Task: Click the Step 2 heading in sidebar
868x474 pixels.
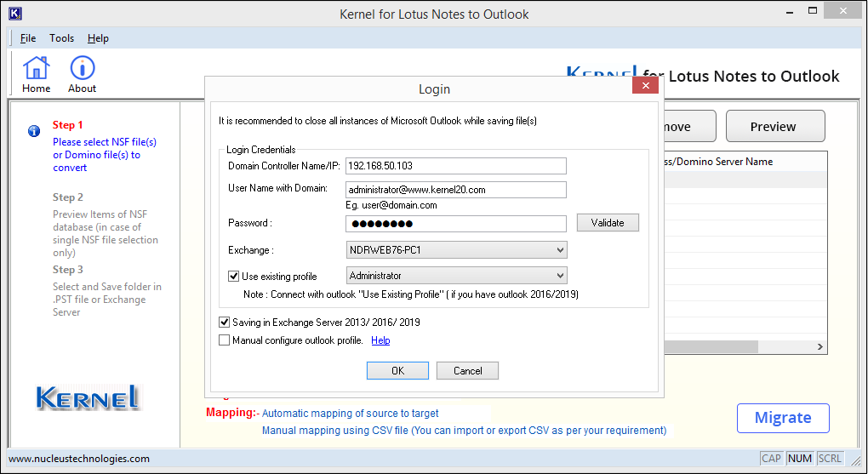Action: click(67, 197)
